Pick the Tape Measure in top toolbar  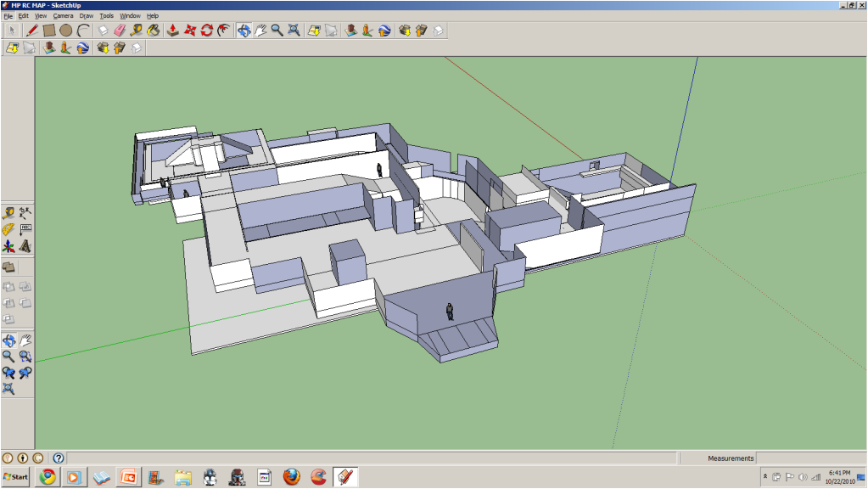136,31
